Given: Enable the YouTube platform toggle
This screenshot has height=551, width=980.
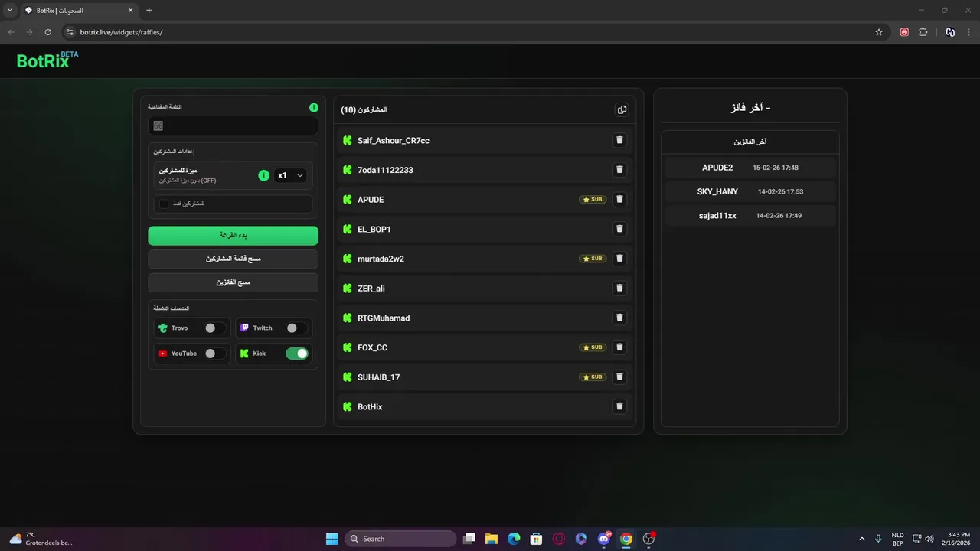Looking at the screenshot, I should pos(214,354).
